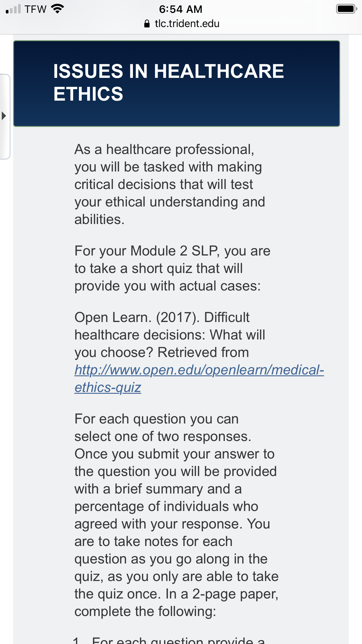362x644 pixels.
Task: Tap the 'For your Module 2 SLP' paragraph
Action: click(x=172, y=268)
